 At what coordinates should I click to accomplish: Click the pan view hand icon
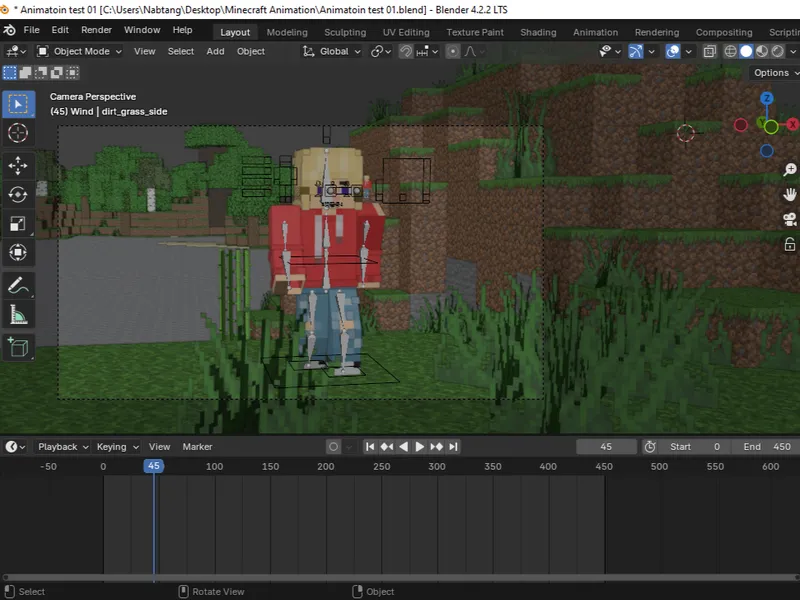(x=789, y=194)
